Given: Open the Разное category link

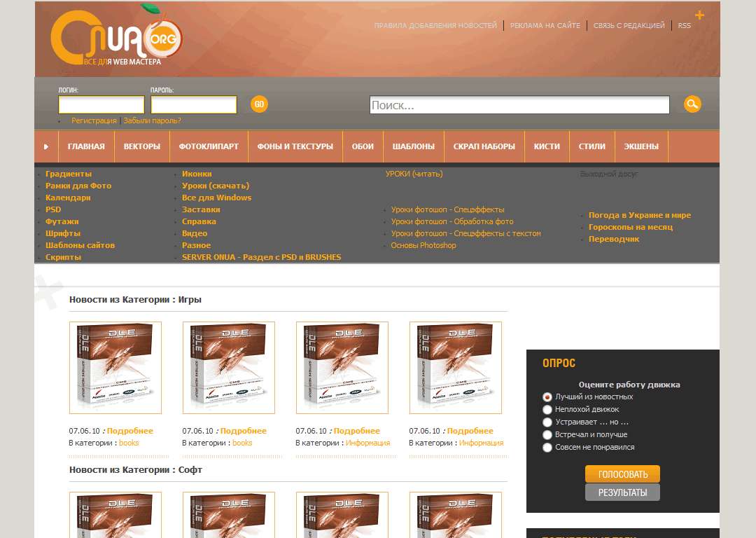Looking at the screenshot, I should 196,245.
